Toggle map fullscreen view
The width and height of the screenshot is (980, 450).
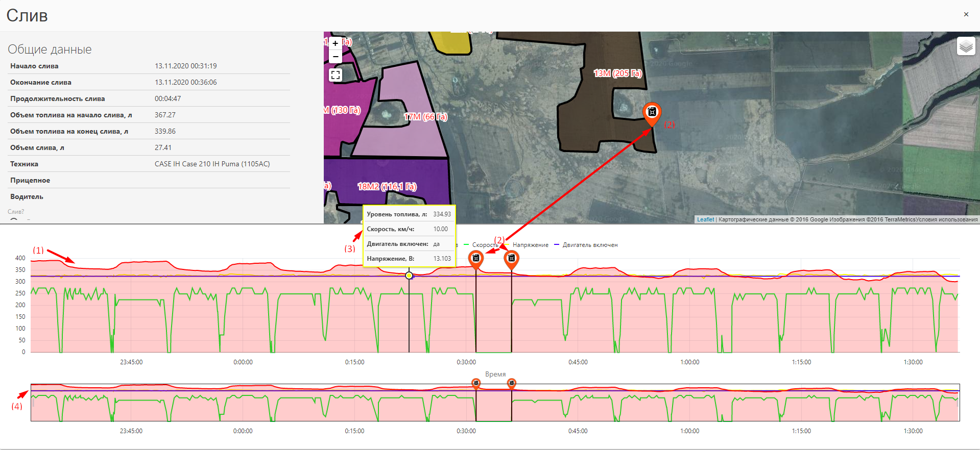pyautogui.click(x=336, y=75)
